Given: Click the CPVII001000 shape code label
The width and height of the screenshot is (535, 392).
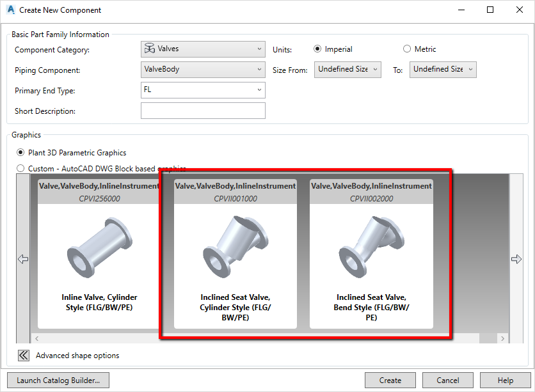Looking at the screenshot, I should (236, 198).
